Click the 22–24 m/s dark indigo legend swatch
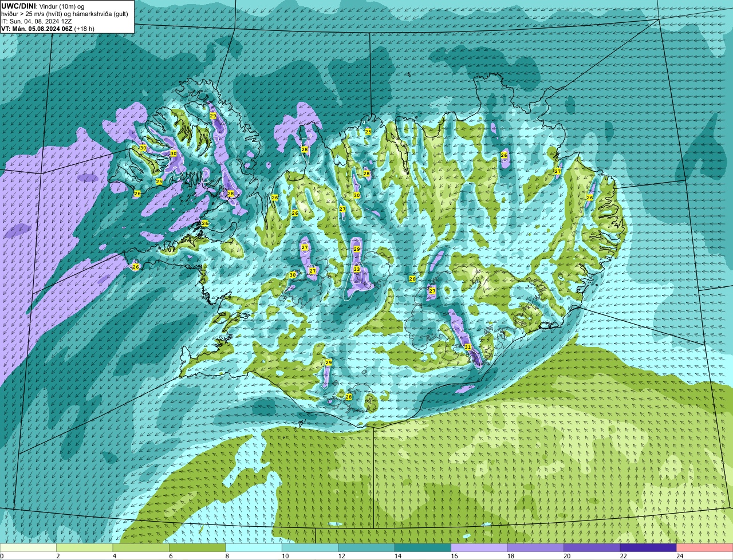This screenshot has height=560, width=733. pos(648,548)
